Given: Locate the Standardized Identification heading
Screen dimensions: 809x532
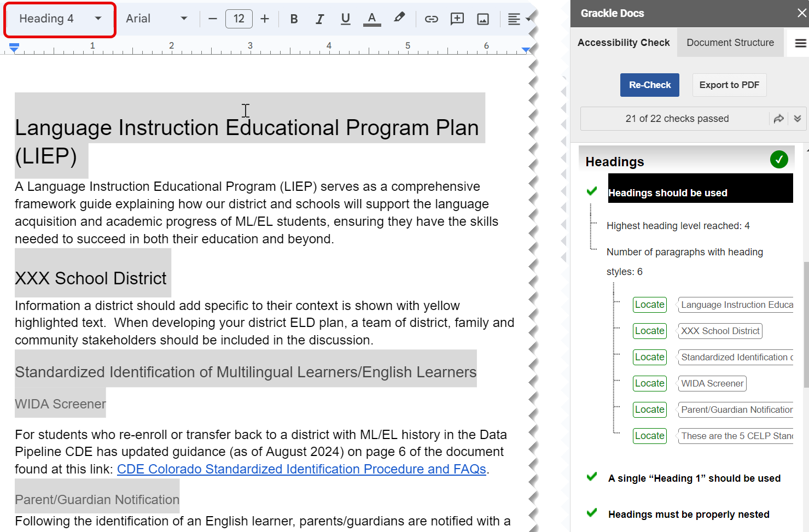Looking at the screenshot, I should 650,357.
